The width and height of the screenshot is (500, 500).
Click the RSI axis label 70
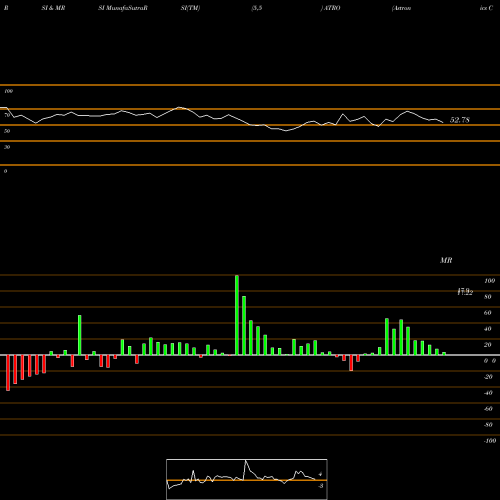[x=7, y=115]
